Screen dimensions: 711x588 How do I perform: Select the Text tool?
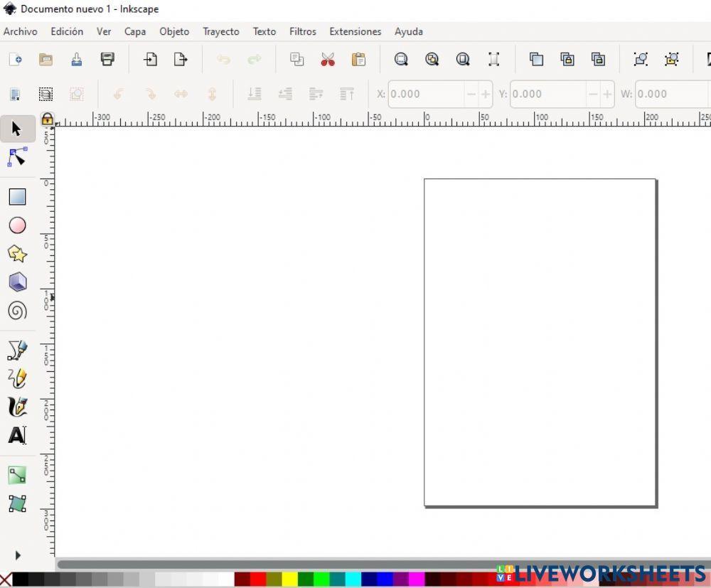[17, 435]
